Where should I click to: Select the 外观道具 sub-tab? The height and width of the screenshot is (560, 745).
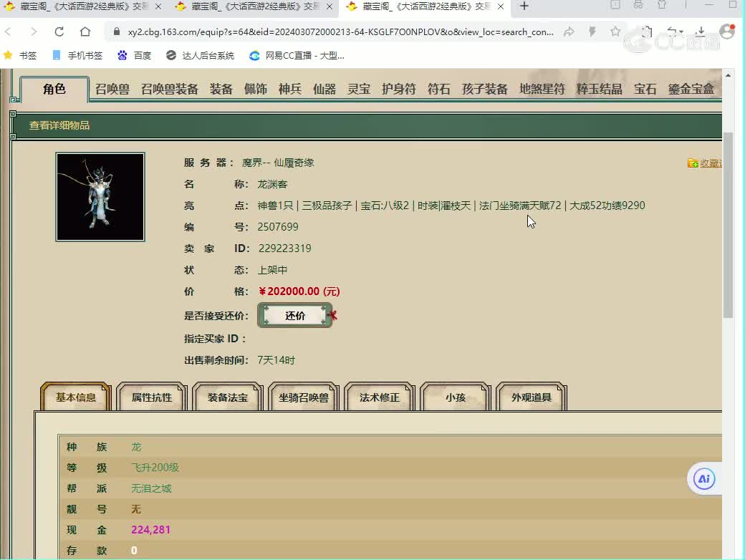[x=532, y=397]
